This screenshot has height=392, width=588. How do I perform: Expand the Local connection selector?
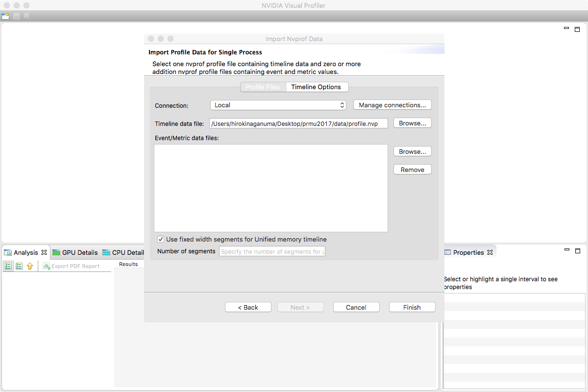click(x=342, y=104)
